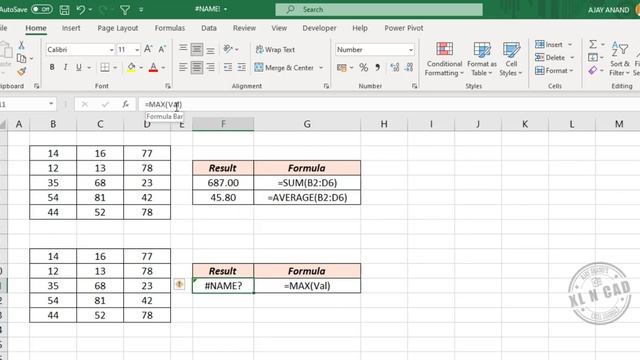The height and width of the screenshot is (360, 640).
Task: Open the Home tab
Action: [36, 28]
